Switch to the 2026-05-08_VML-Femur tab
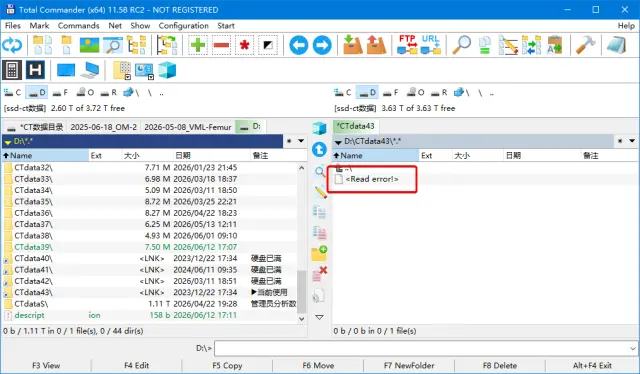The height and width of the screenshot is (374, 640). tap(188, 127)
